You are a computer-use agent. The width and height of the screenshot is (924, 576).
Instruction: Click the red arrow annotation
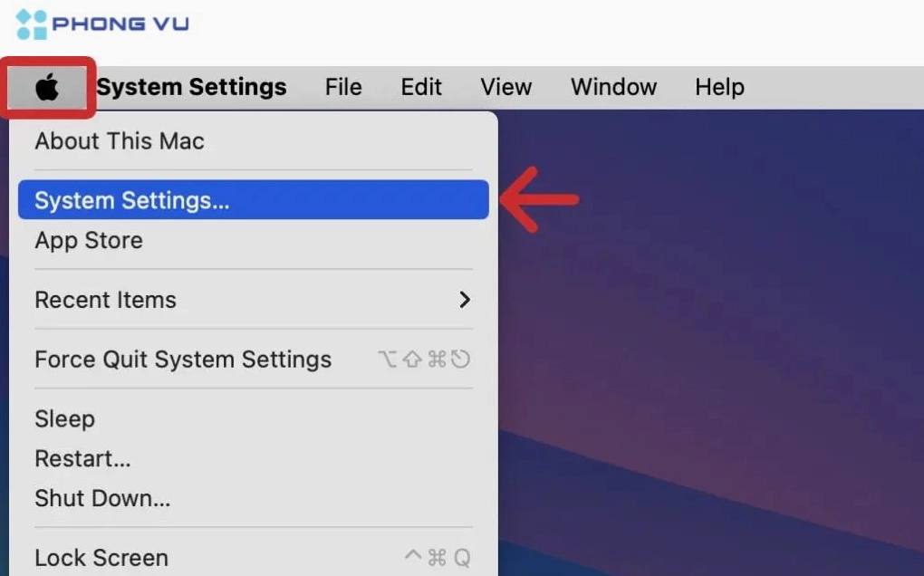tap(540, 198)
